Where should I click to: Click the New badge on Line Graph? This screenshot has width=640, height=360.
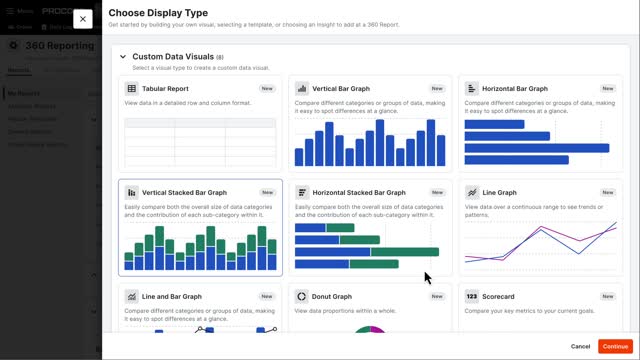click(608, 193)
